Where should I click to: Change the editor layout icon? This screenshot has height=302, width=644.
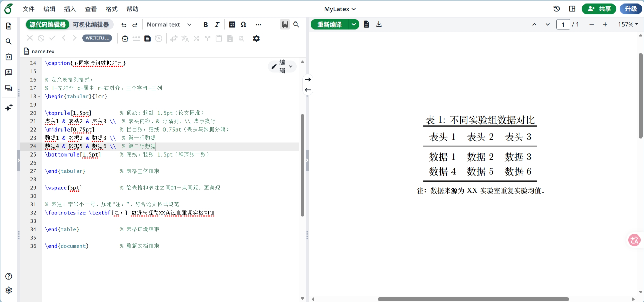pos(572,9)
